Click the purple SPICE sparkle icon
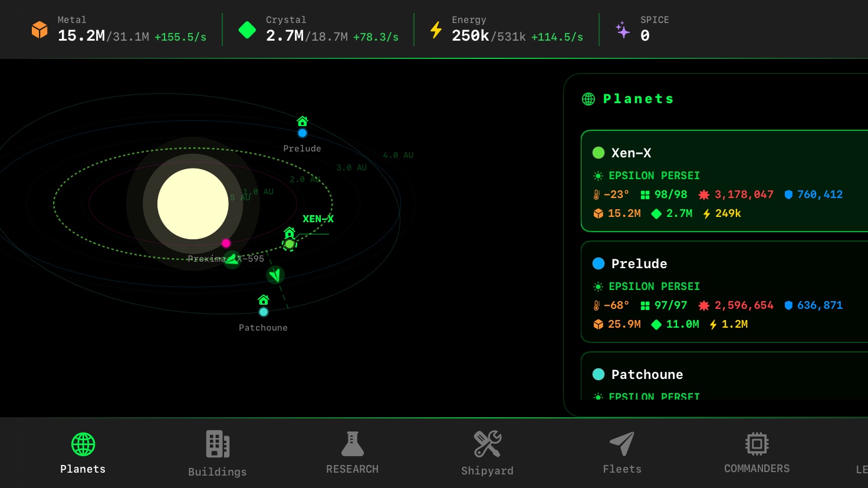The image size is (868, 488). [x=623, y=29]
